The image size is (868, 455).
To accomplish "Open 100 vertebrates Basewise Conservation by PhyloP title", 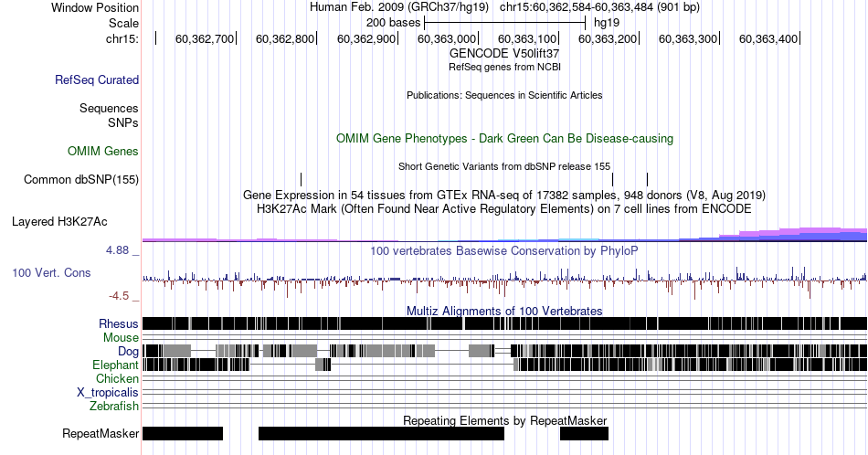I will pos(504,250).
